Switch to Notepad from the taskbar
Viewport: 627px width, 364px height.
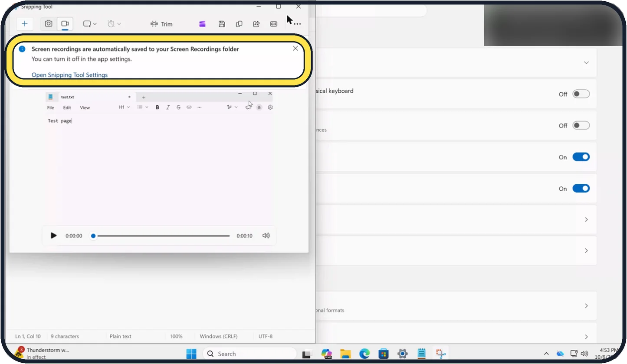(421, 354)
